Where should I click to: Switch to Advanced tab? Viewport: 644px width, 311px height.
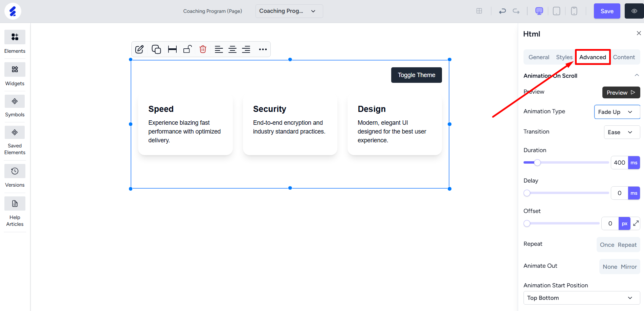tap(593, 57)
